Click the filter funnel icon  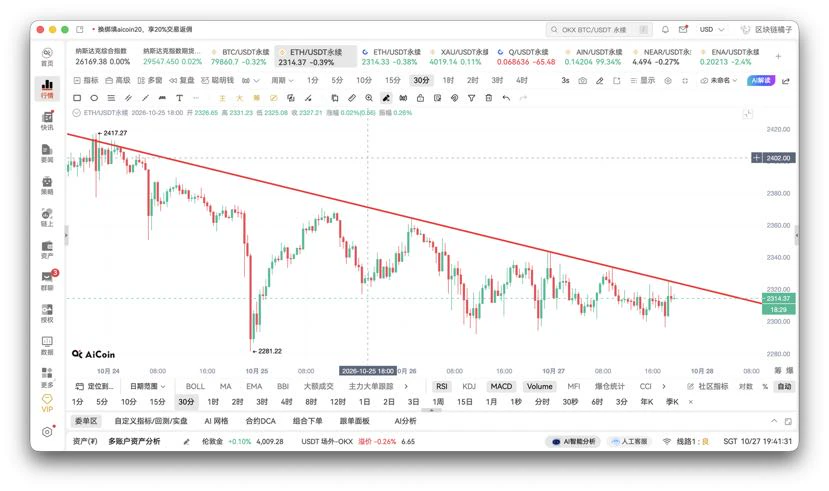471,98
